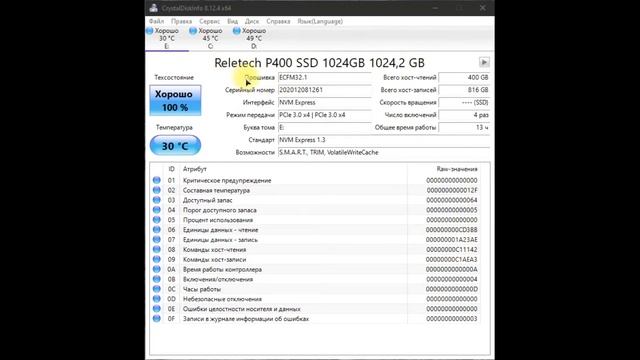640x360 pixels.
Task: Click the firmware field ECFM32.1
Action: [x=324, y=77]
